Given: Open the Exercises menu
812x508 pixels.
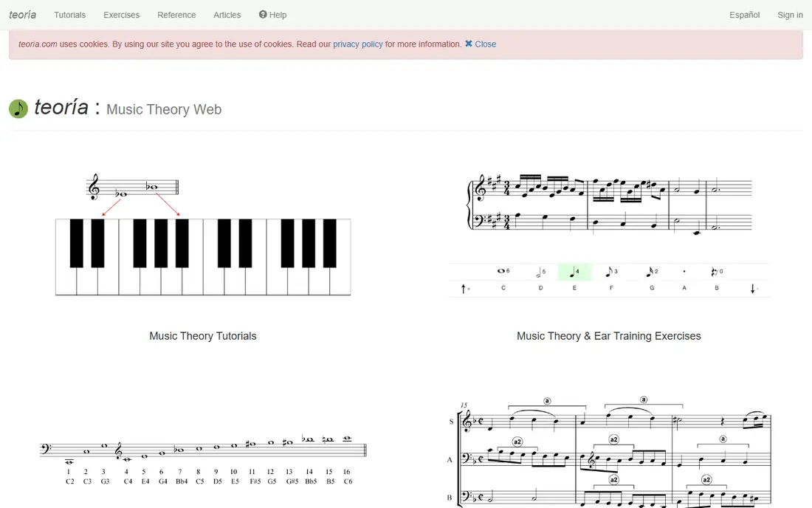Looking at the screenshot, I should pos(121,15).
